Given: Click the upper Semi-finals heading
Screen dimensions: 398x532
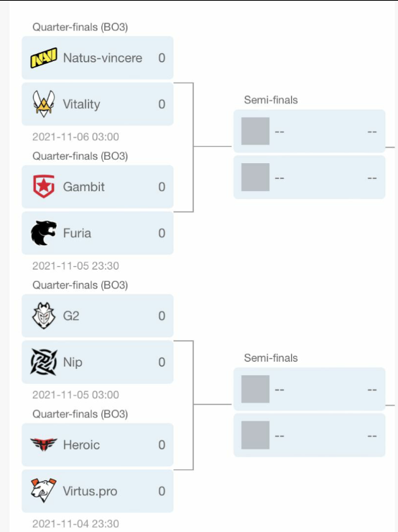Looking at the screenshot, I should click(271, 100).
